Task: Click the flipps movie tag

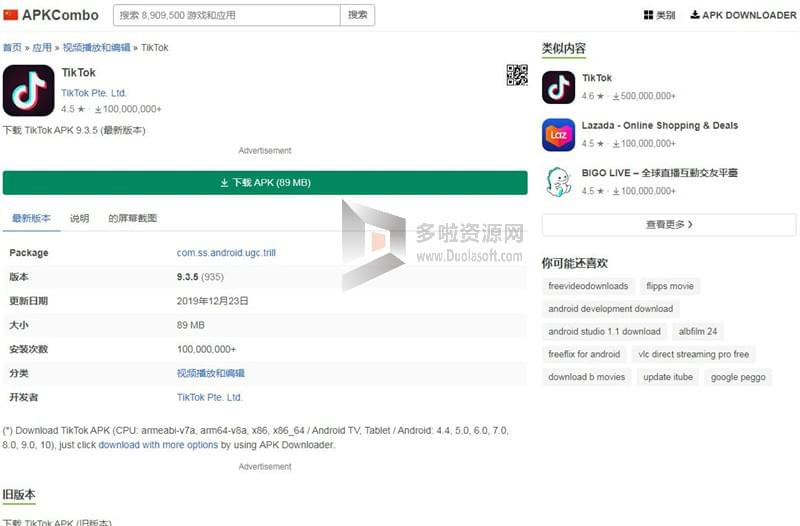Action: click(670, 286)
